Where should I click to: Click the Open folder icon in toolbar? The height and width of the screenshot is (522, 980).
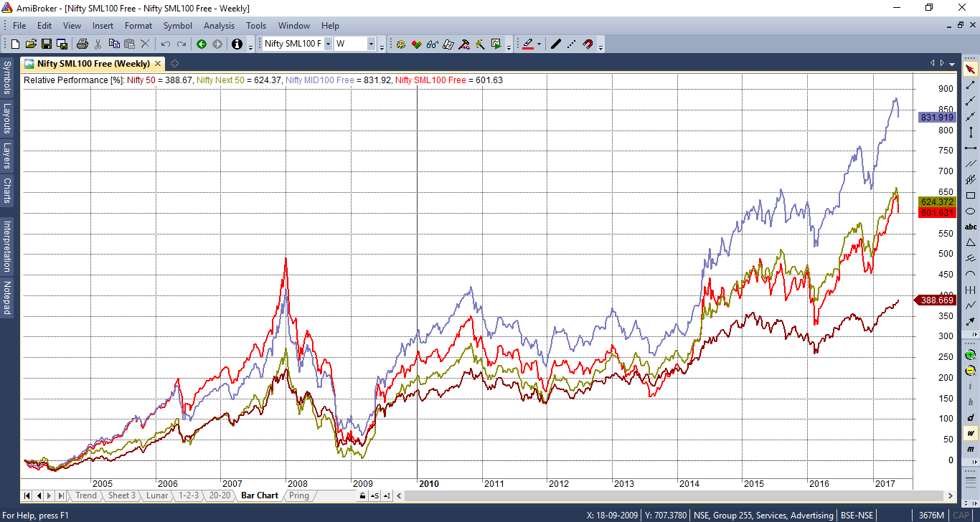(31, 44)
